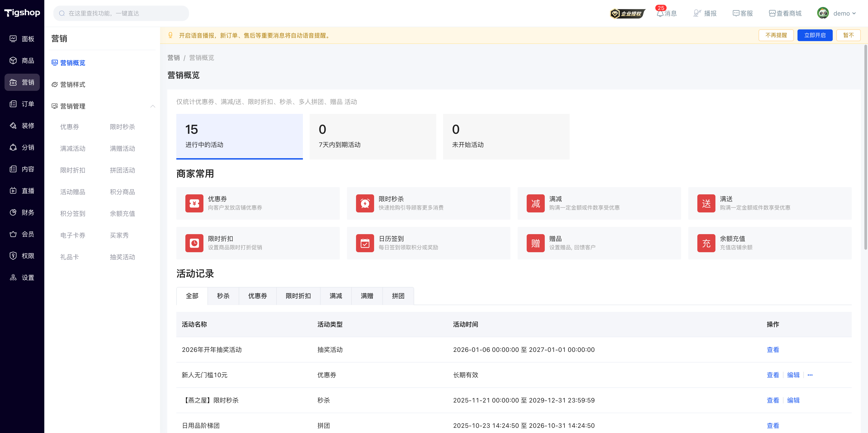Collapse the 营销管理 menu chevron

(153, 106)
